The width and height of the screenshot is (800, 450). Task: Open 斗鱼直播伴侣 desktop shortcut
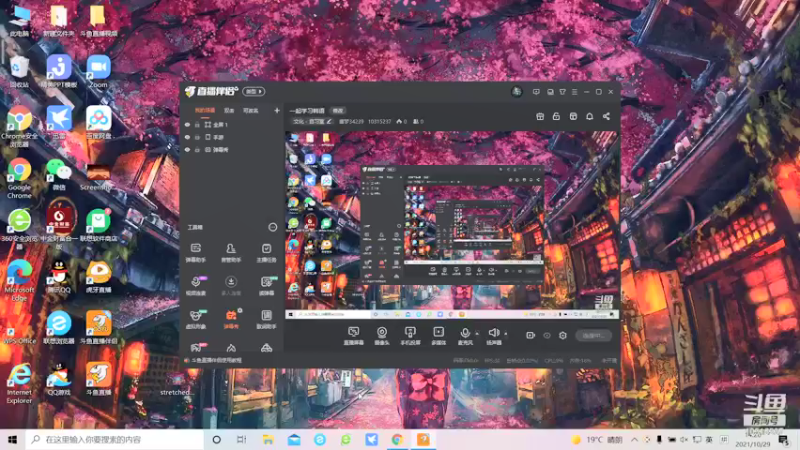click(x=98, y=327)
